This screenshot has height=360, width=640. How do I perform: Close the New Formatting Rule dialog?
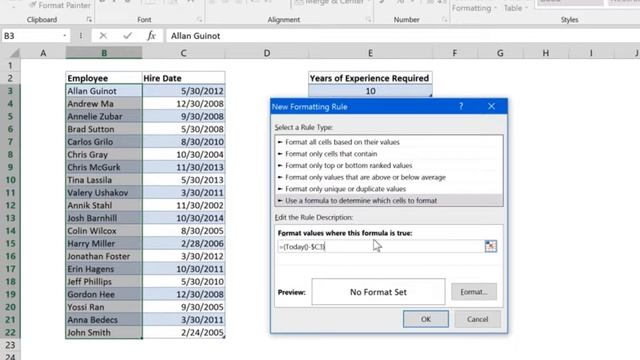point(491,107)
